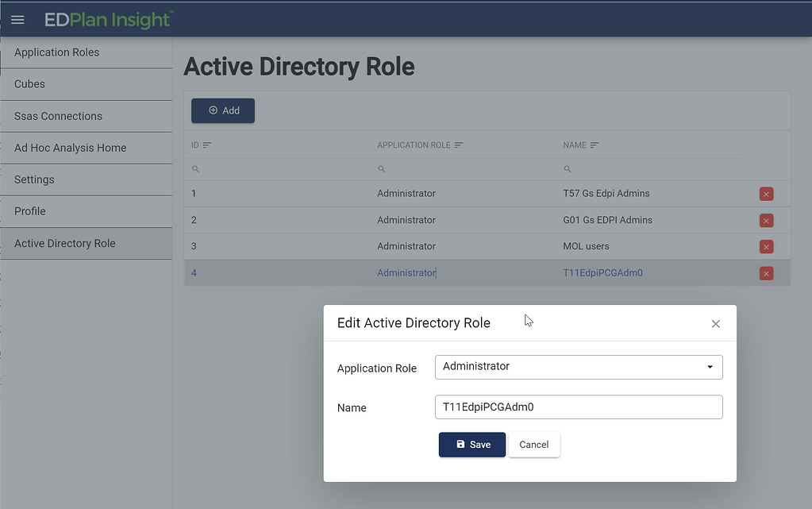This screenshot has height=509, width=812.
Task: Open the hamburger navigation menu
Action: [x=17, y=19]
